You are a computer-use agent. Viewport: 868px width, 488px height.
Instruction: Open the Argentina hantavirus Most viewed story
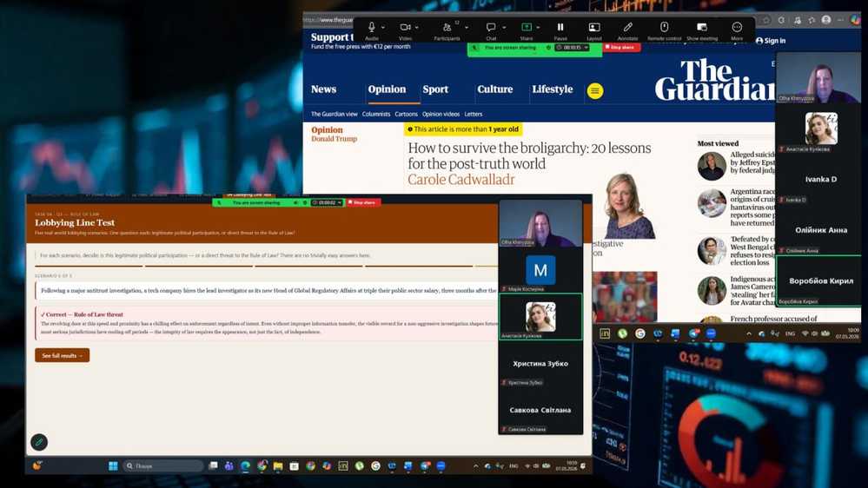tap(752, 207)
